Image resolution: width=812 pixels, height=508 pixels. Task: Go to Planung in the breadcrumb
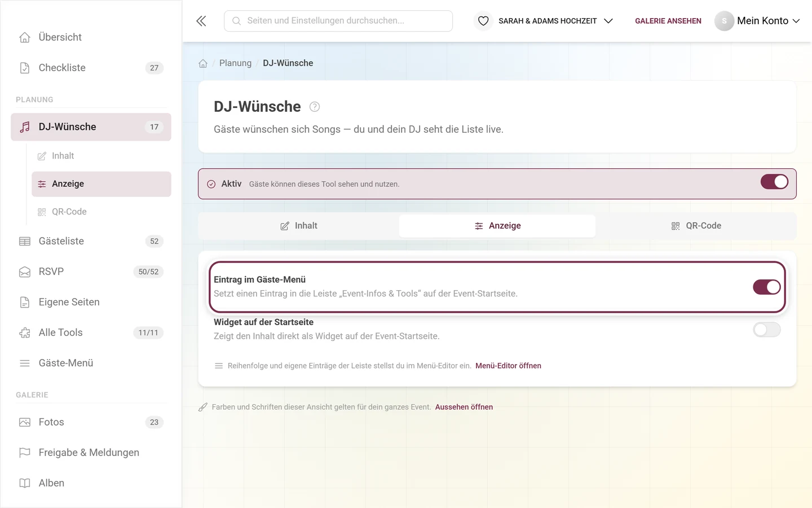[235, 63]
